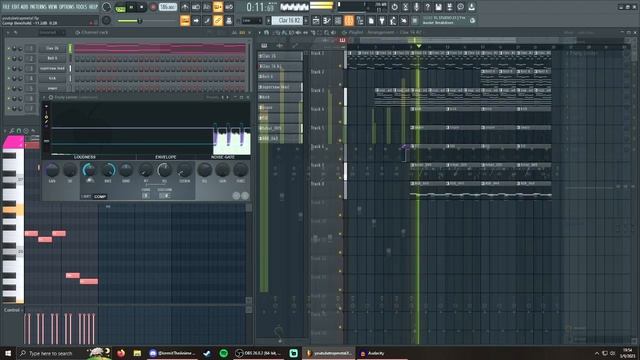Click the pink note color swatch in piano roll
The image size is (640, 360).
coord(13,142)
